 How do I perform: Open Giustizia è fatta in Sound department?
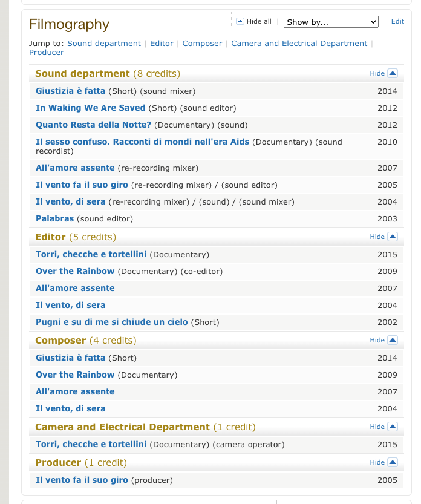[70, 91]
